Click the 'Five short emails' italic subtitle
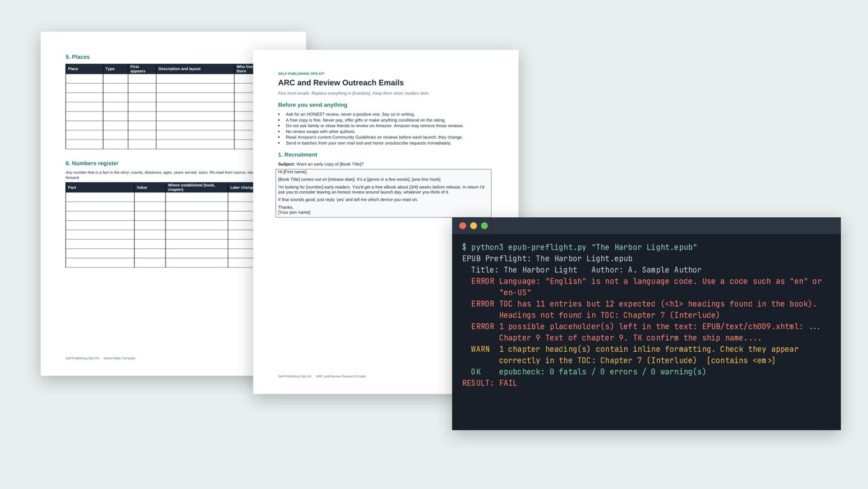This screenshot has width=868, height=489. pyautogui.click(x=353, y=94)
